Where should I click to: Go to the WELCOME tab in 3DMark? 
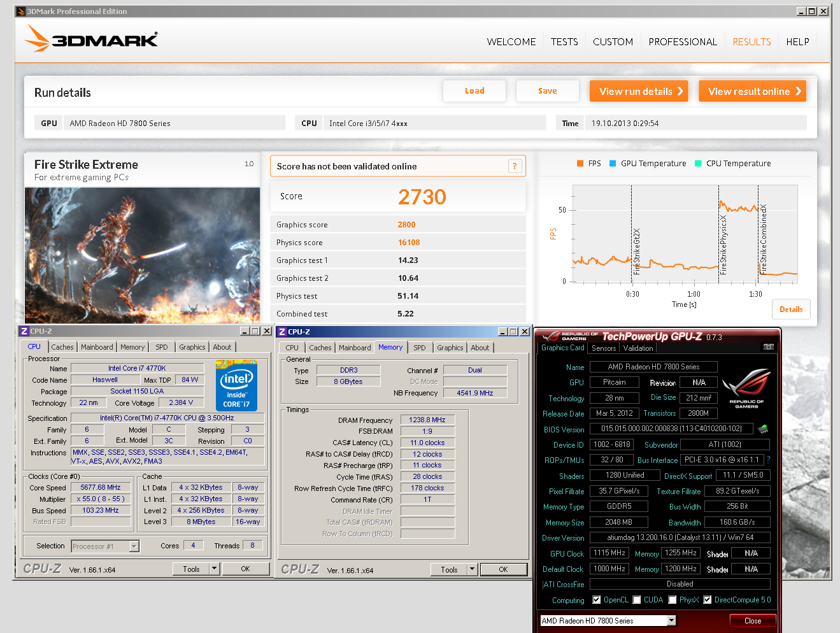click(511, 42)
